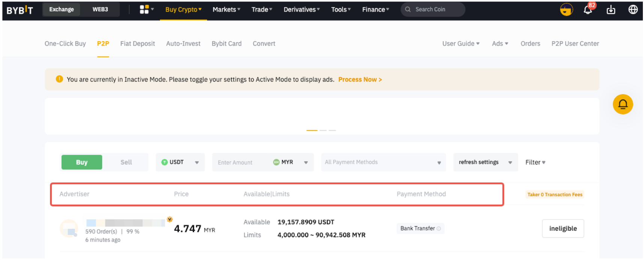Click the Bank Transfer info icon
The height and width of the screenshot is (260, 644).
[439, 229]
